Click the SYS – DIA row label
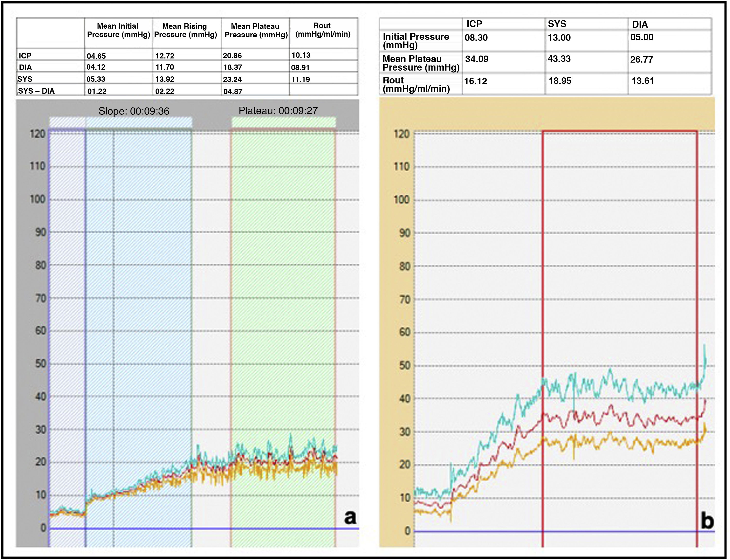Screen dimensions: 730x560 (36, 91)
